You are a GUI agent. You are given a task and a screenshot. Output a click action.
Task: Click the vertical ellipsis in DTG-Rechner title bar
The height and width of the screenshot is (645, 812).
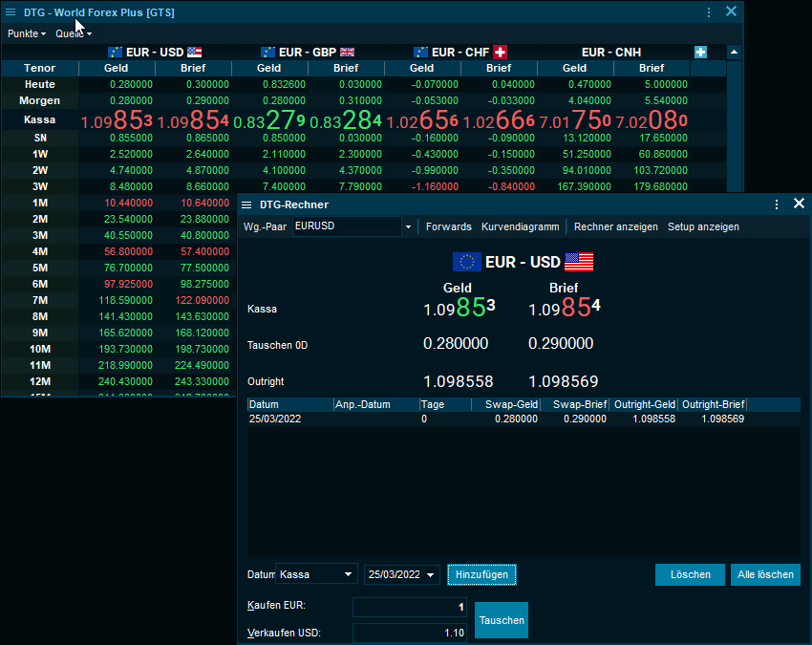point(777,204)
